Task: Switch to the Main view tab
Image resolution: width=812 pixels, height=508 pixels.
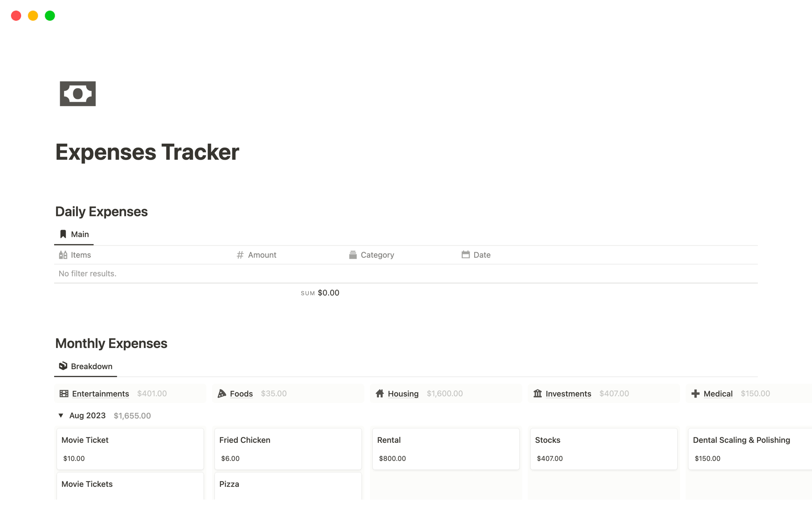Action: 80,234
